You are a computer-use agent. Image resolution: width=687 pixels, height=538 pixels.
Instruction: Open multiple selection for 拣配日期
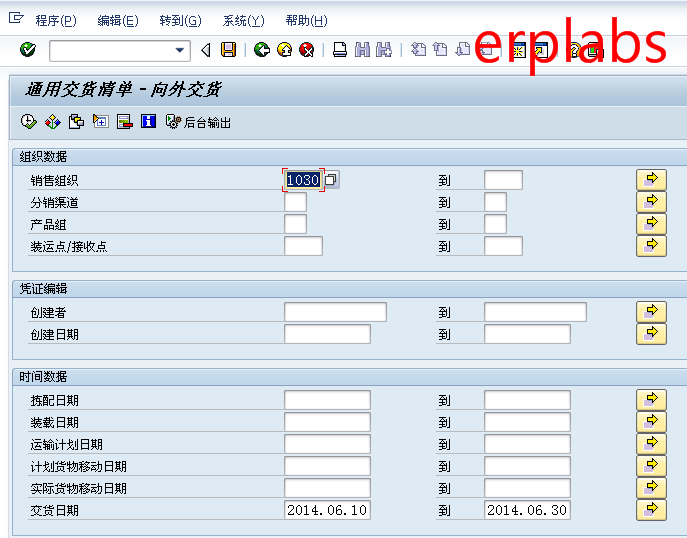tap(651, 400)
